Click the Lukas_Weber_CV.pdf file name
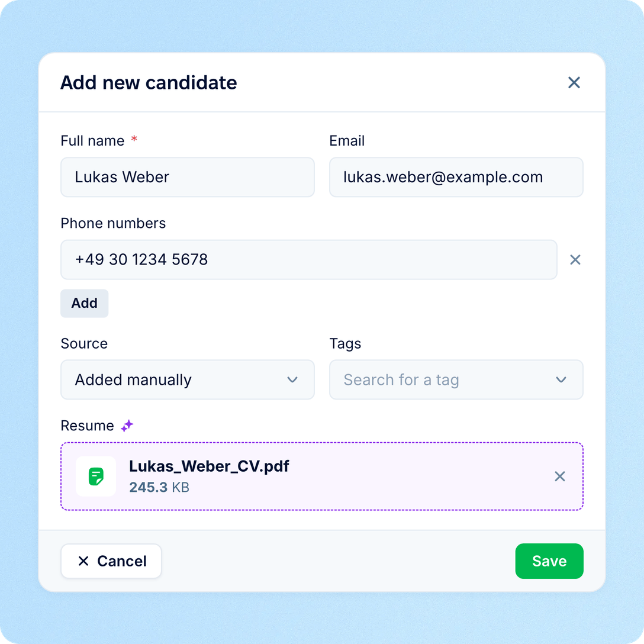644x644 pixels. point(209,466)
